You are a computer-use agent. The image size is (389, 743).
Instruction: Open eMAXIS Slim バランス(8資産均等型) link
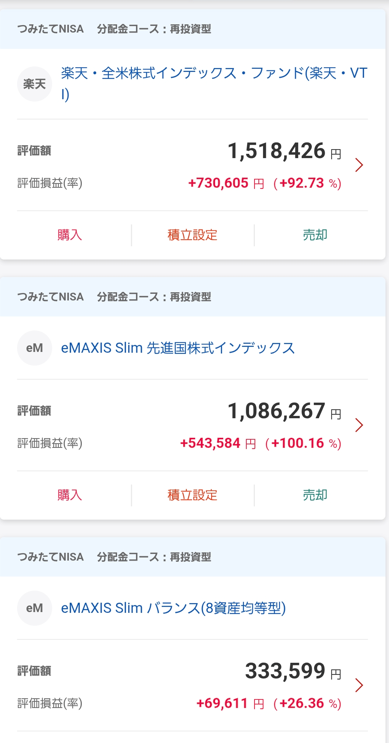click(x=173, y=608)
